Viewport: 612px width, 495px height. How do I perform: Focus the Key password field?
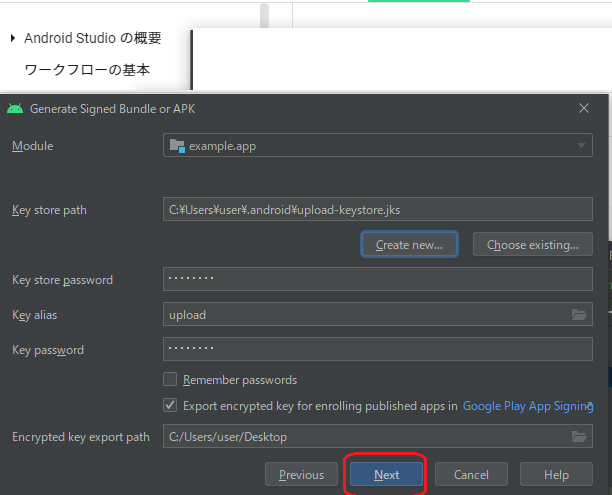377,349
